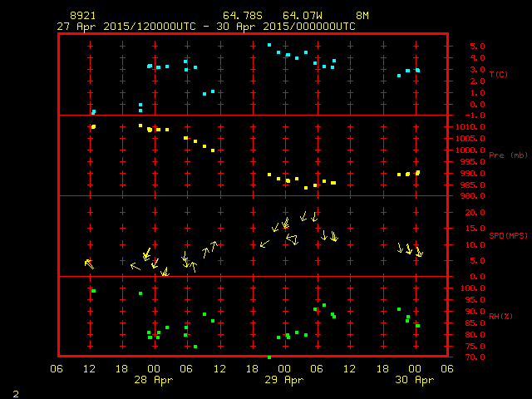532x399 pixels.
Task: Click the '30 Apr' date label
Action: point(415,380)
